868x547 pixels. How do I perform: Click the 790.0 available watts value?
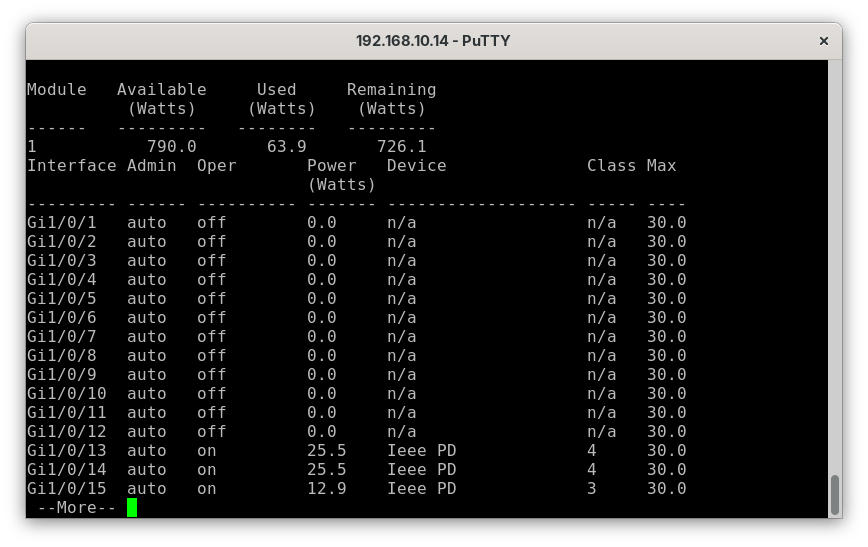172,147
